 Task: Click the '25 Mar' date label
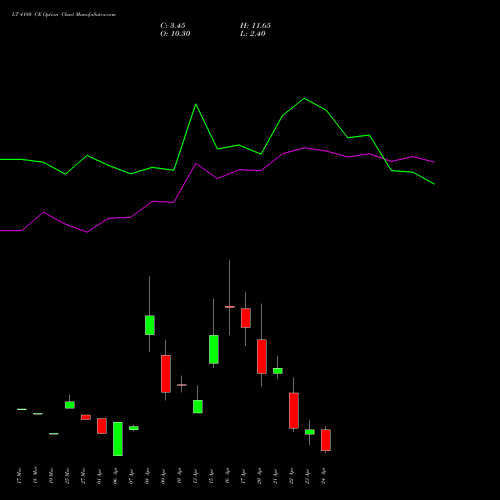(x=67, y=476)
